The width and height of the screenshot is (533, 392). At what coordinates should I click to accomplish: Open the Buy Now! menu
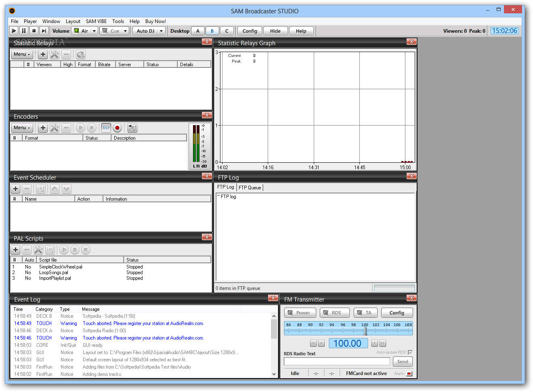tap(155, 21)
